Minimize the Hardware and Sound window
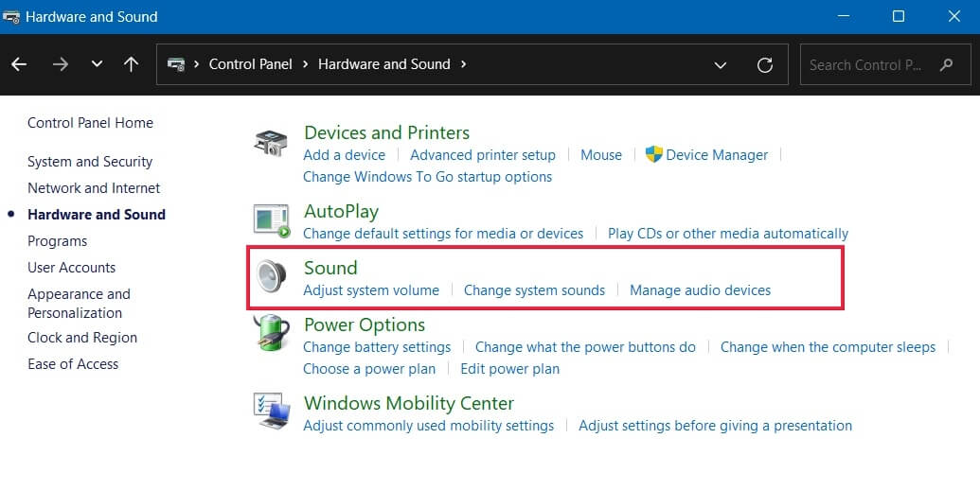Viewport: 980px width, 491px height. coord(843,16)
